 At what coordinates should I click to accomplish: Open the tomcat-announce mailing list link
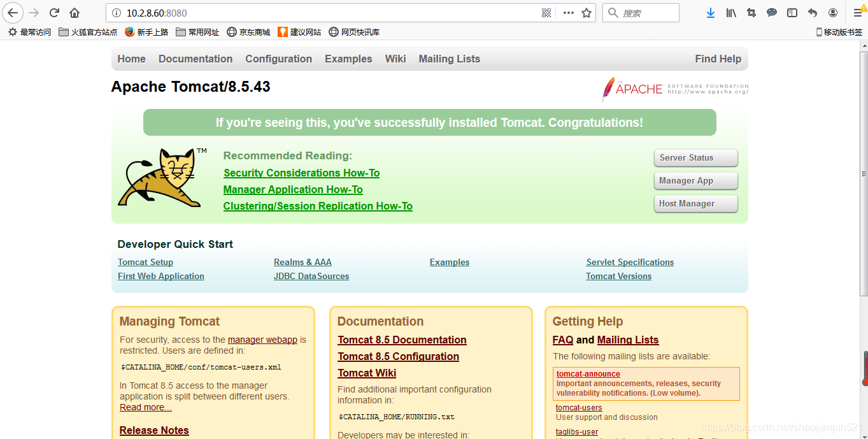[588, 374]
